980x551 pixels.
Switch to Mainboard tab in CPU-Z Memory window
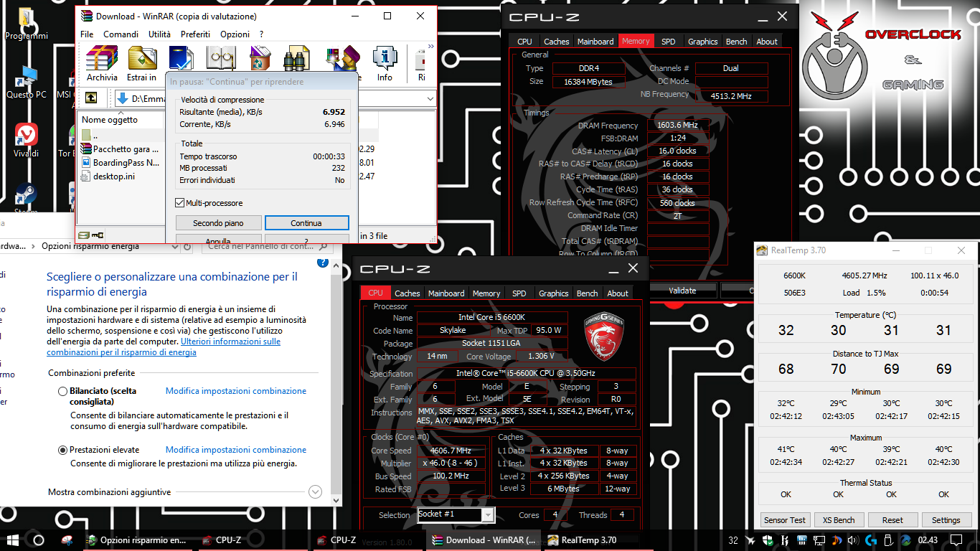coord(595,42)
